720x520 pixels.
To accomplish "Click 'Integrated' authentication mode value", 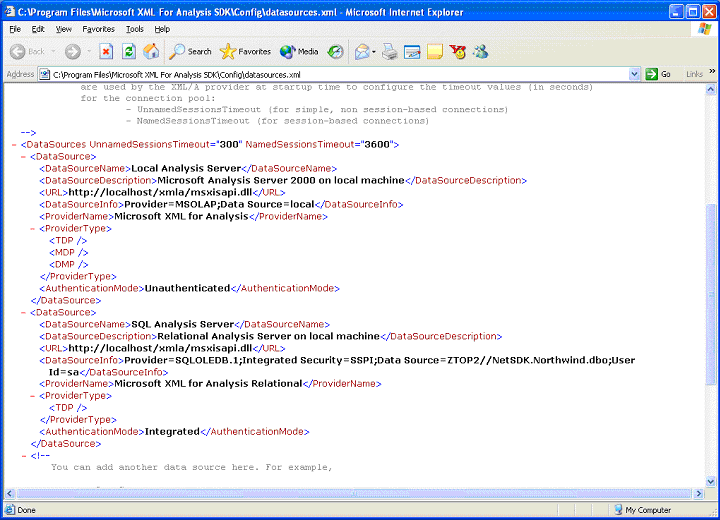I will tap(172, 431).
